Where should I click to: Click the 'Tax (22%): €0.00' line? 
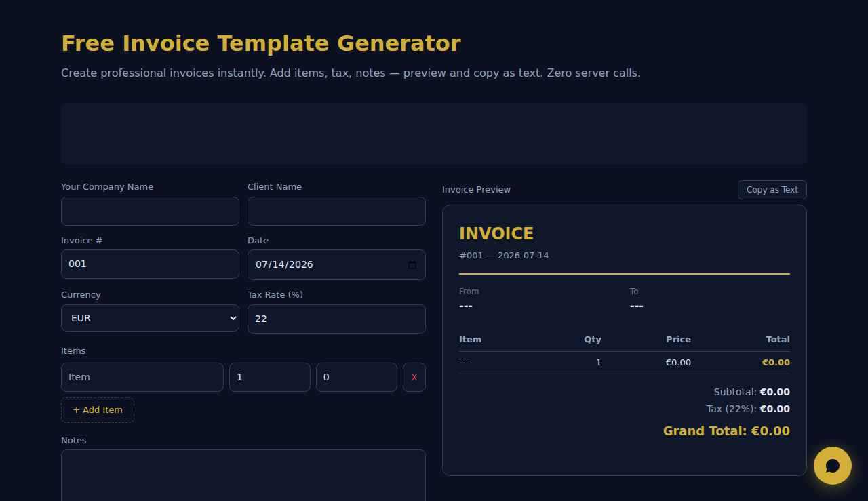click(x=748, y=409)
